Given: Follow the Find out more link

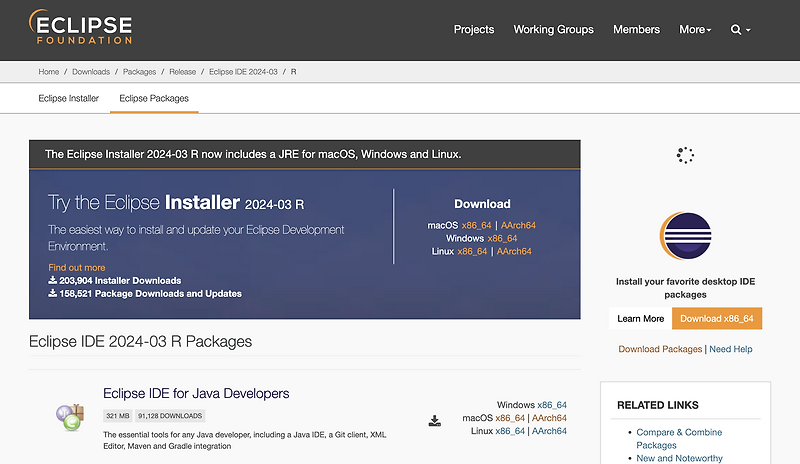Looking at the screenshot, I should (x=76, y=268).
